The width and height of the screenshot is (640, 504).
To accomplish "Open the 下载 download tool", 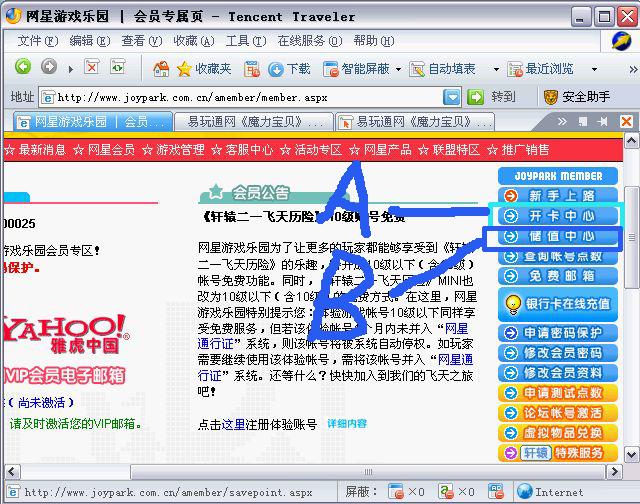I will point(289,69).
